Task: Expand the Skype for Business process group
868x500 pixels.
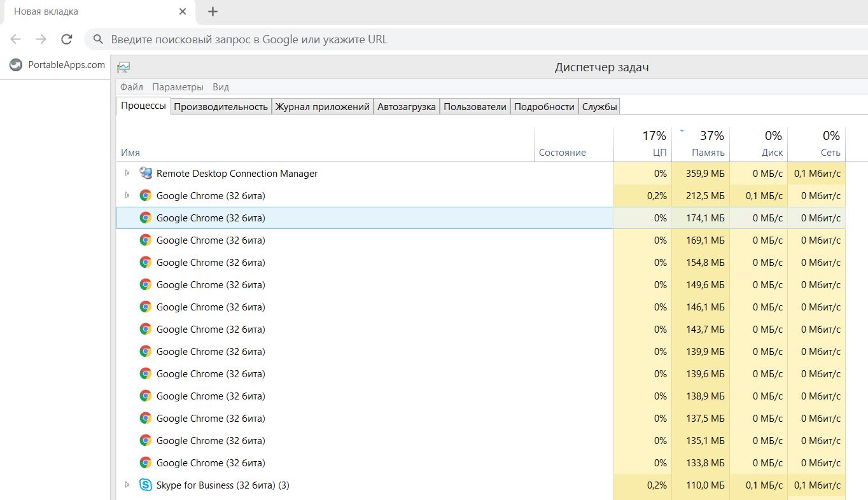Action: coord(127,485)
